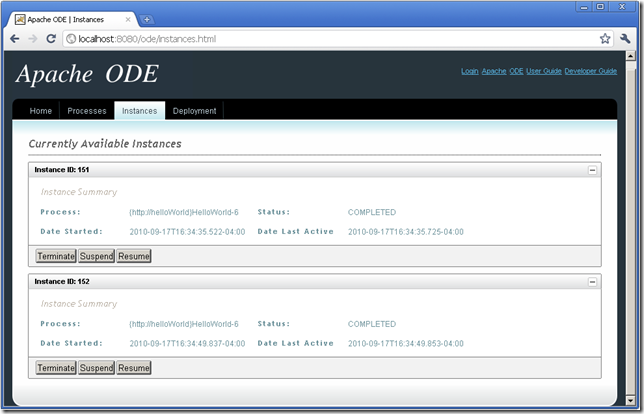Viewport: 644px width, 414px height.
Task: Select the Instances tab
Action: 140,111
